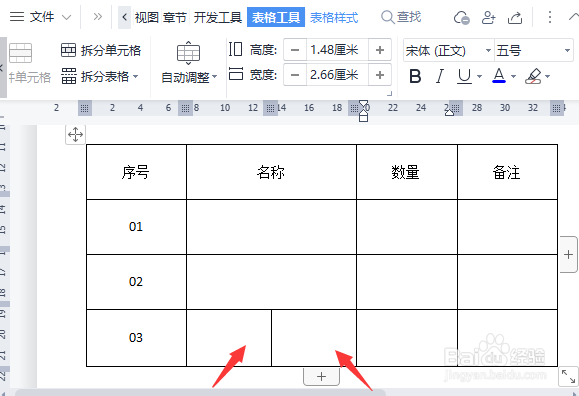Edit the 宽度 2.66厘米 field
Viewport: 579px width, 396px height.
tap(337, 75)
